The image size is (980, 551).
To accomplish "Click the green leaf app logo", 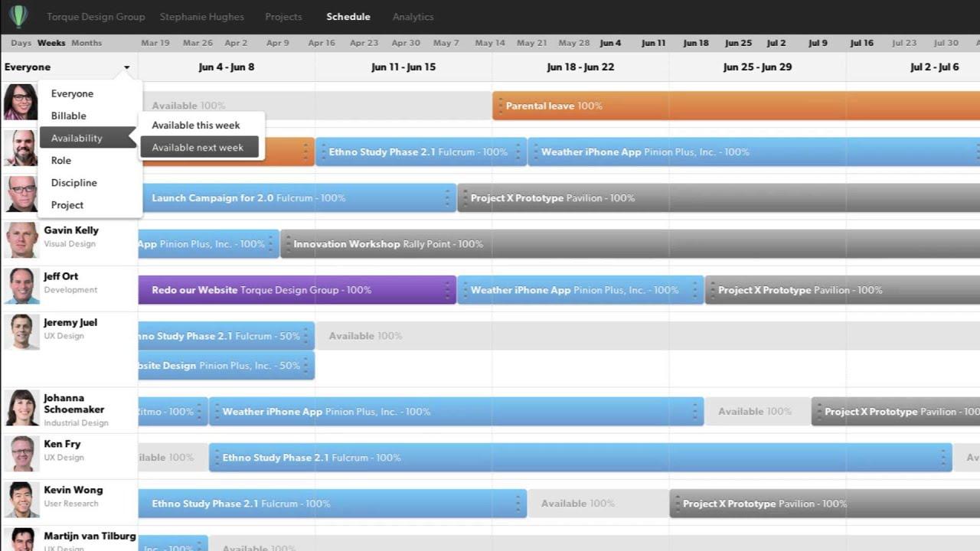I will click(18, 16).
